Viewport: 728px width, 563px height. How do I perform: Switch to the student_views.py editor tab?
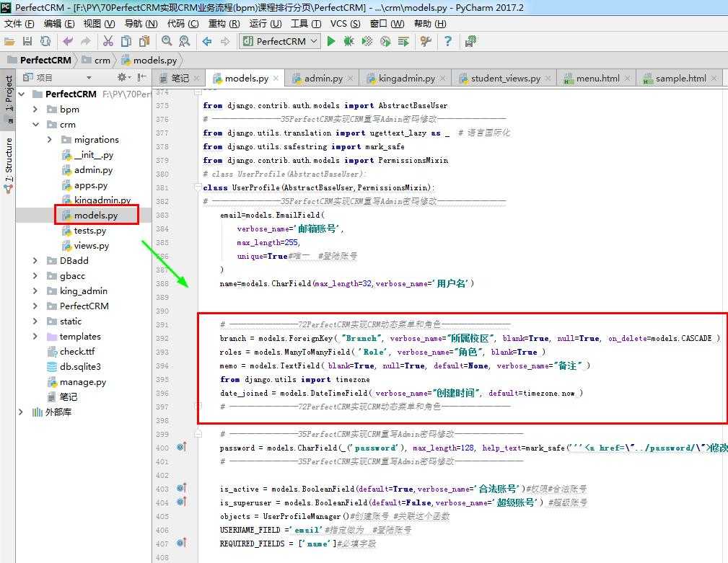click(x=505, y=79)
